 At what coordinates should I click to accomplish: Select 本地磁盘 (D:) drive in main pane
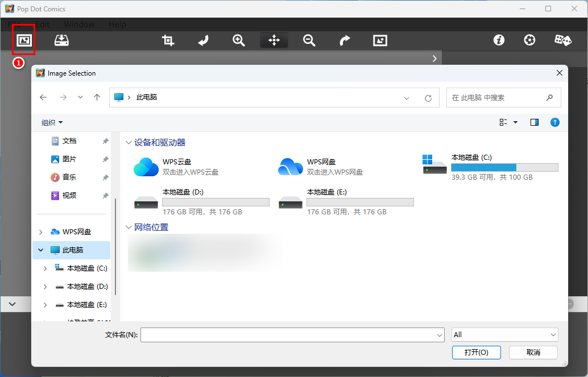tap(201, 202)
